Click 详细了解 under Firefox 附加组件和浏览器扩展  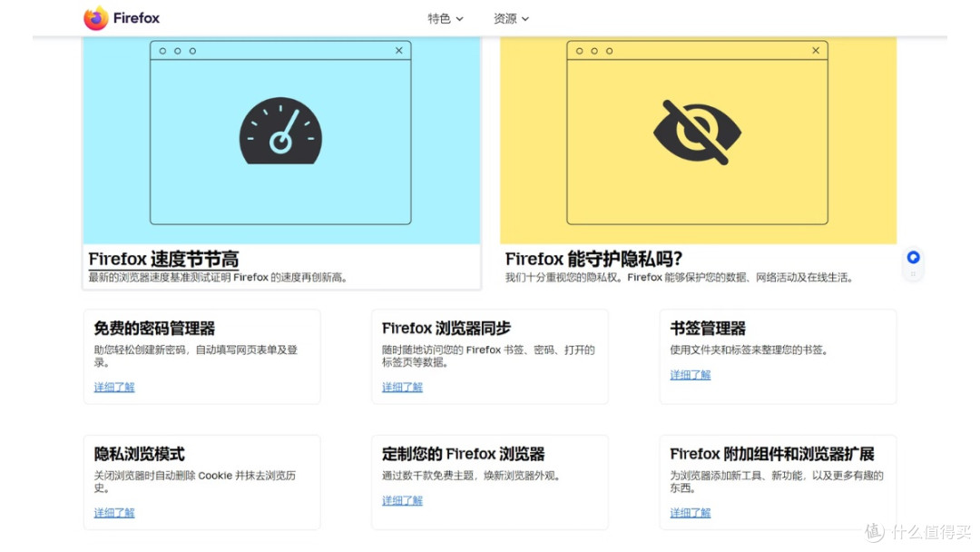point(691,513)
